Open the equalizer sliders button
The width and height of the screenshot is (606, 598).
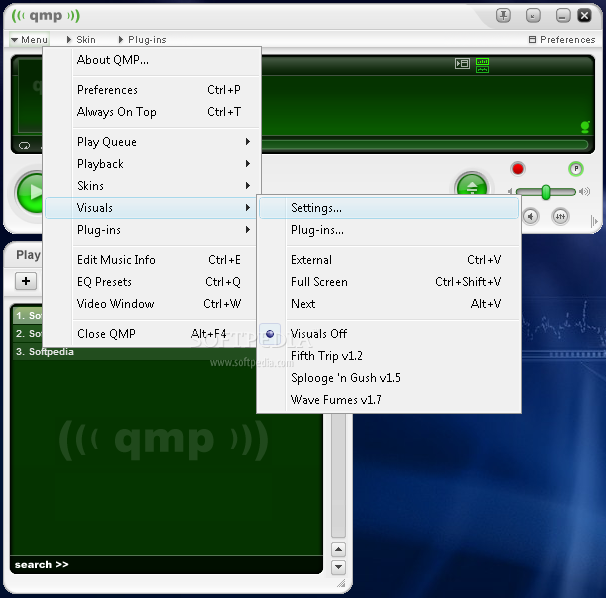click(x=560, y=216)
